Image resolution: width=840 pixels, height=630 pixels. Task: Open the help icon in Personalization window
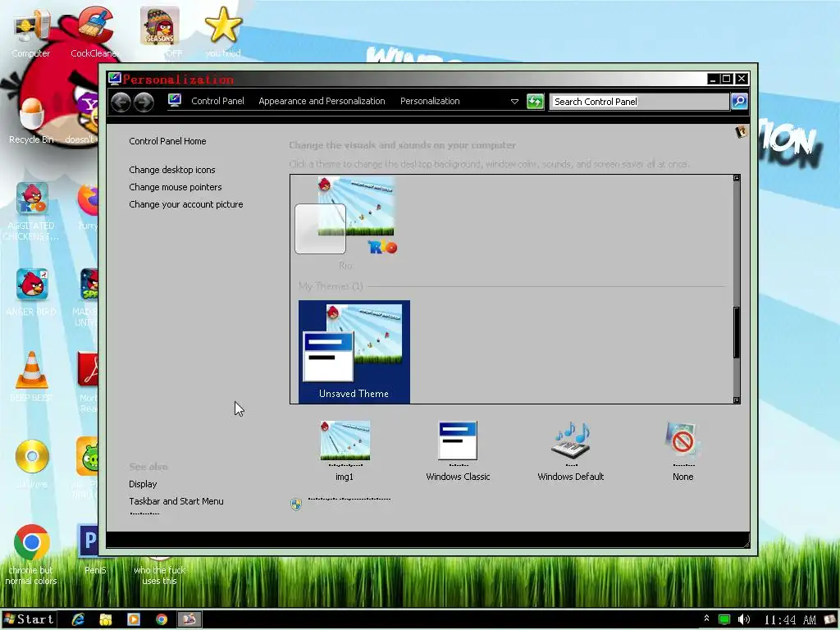(742, 132)
